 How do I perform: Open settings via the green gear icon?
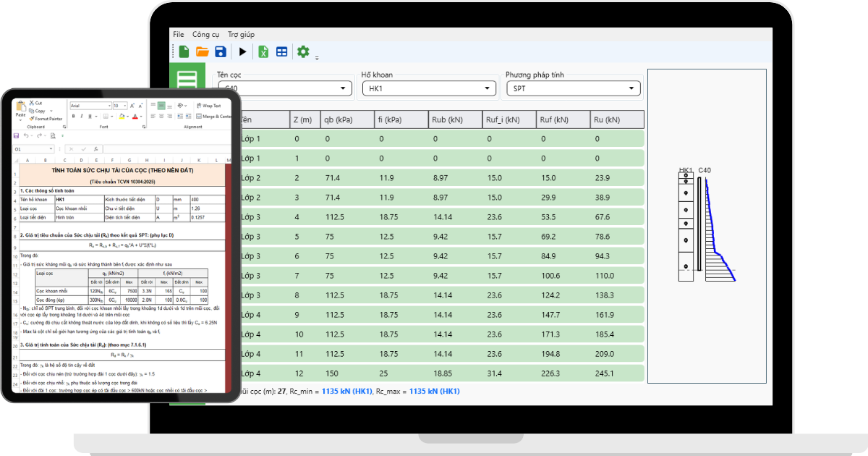click(303, 51)
